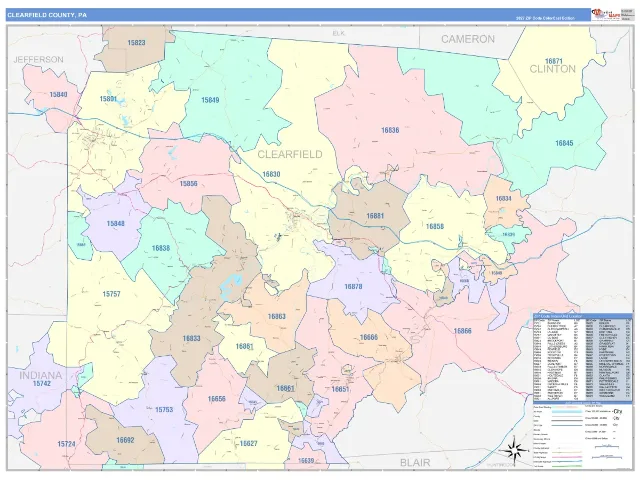Click the ELK county name
This screenshot has height=480, width=640.
click(x=339, y=33)
